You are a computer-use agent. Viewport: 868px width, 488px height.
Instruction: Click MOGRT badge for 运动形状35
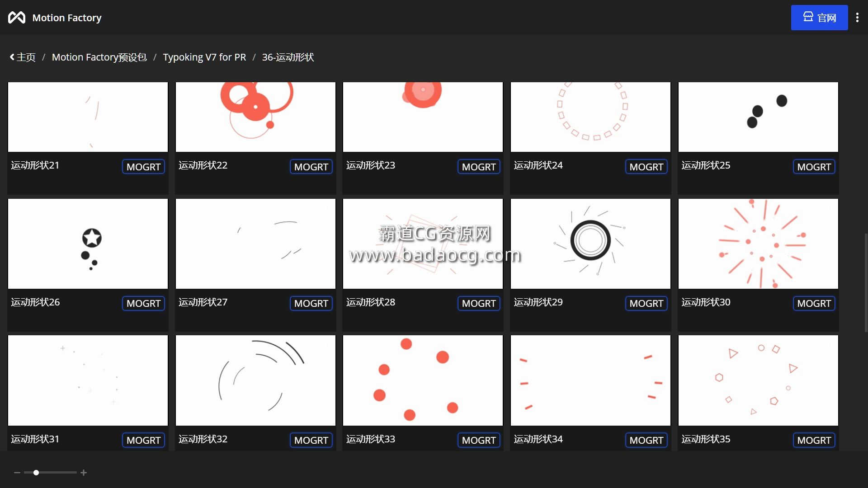click(814, 440)
